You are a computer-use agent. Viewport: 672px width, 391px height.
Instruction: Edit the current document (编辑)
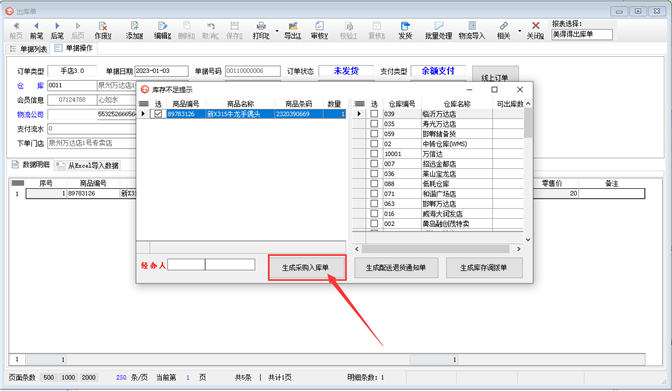click(x=162, y=30)
